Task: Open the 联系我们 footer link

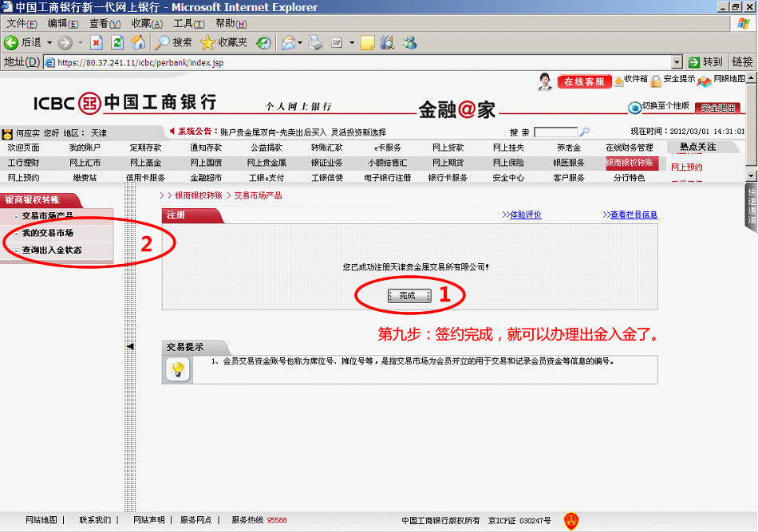Action: pyautogui.click(x=95, y=520)
